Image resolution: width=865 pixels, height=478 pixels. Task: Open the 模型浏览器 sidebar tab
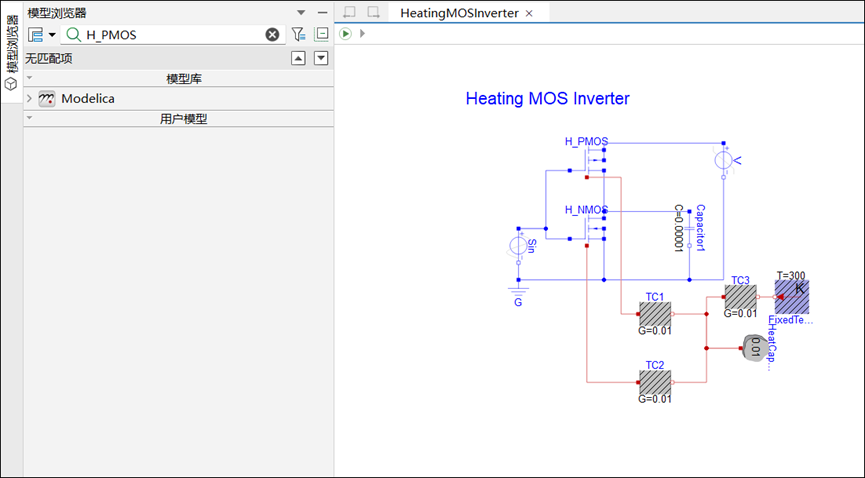(x=11, y=52)
